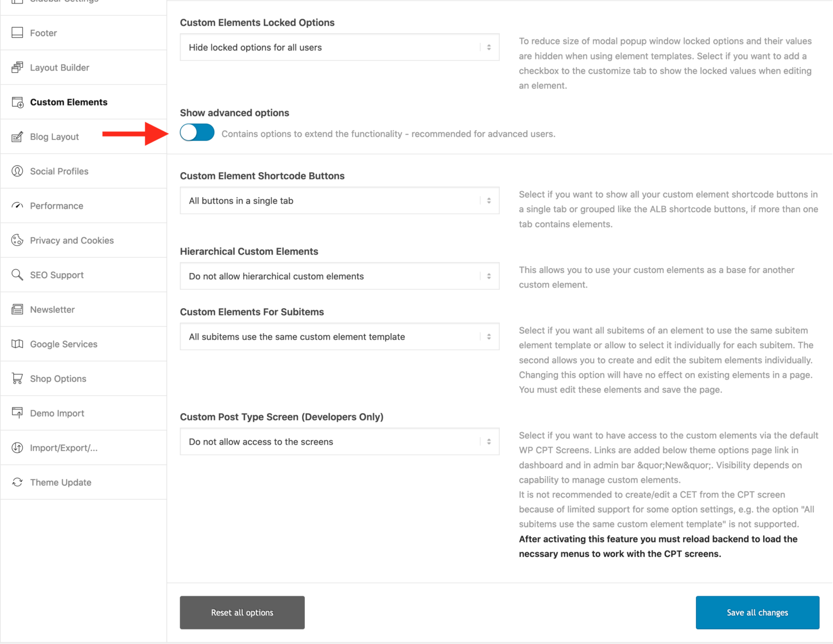Viewport: 833px width, 644px height.
Task: Click the Custom Elements add-box icon
Action: [17, 102]
